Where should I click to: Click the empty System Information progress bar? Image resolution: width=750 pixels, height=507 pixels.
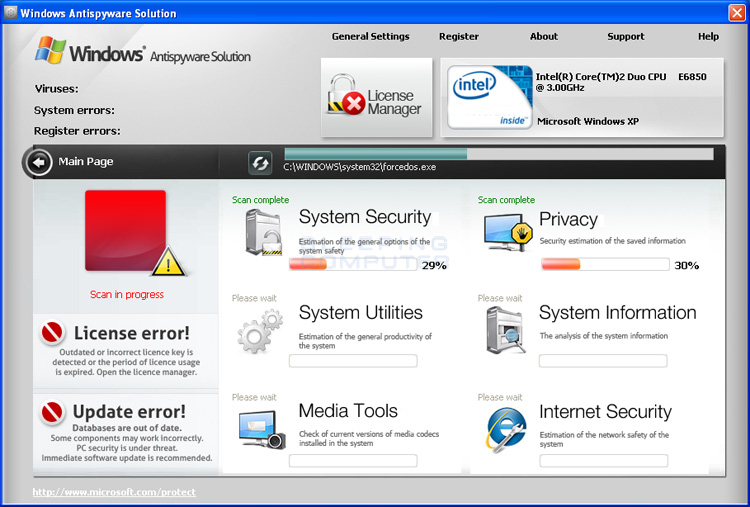603,361
